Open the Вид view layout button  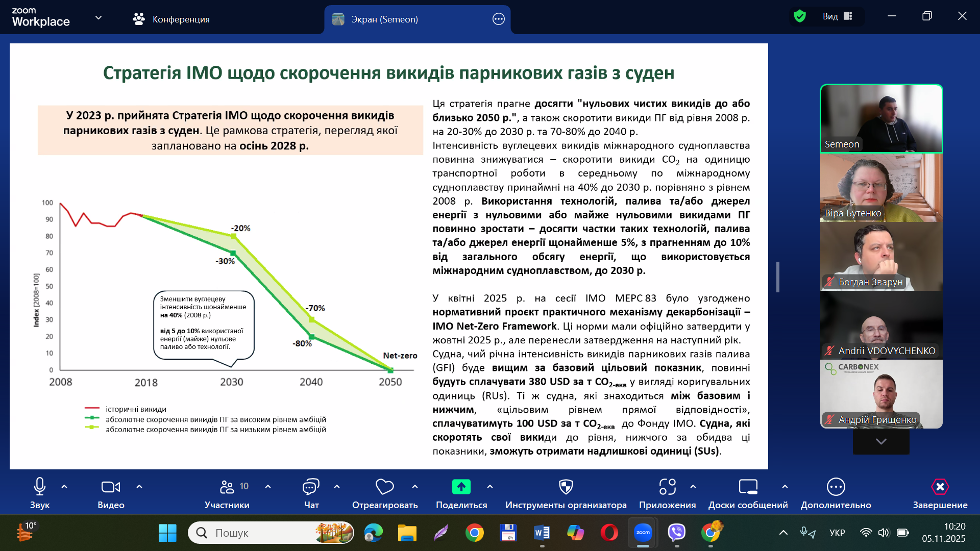click(x=837, y=16)
